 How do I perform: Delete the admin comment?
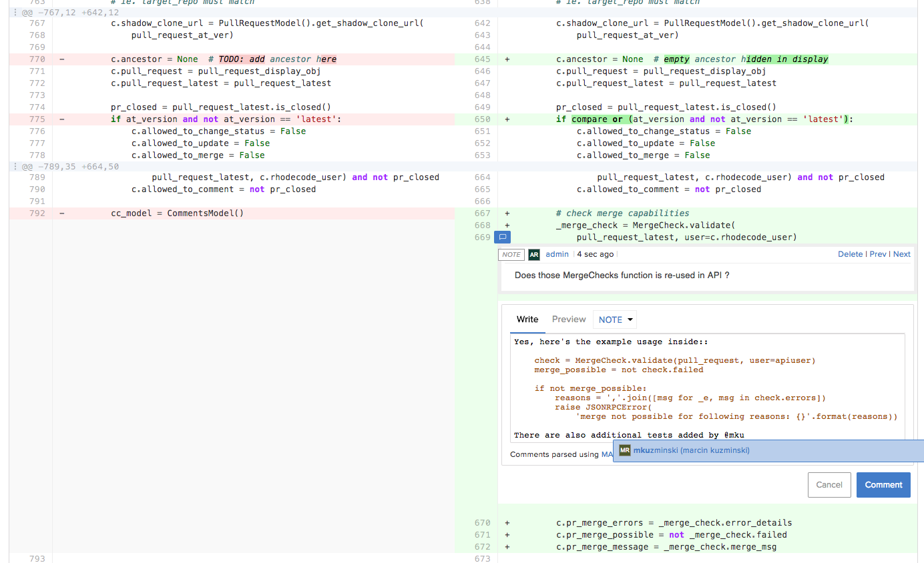(x=850, y=254)
